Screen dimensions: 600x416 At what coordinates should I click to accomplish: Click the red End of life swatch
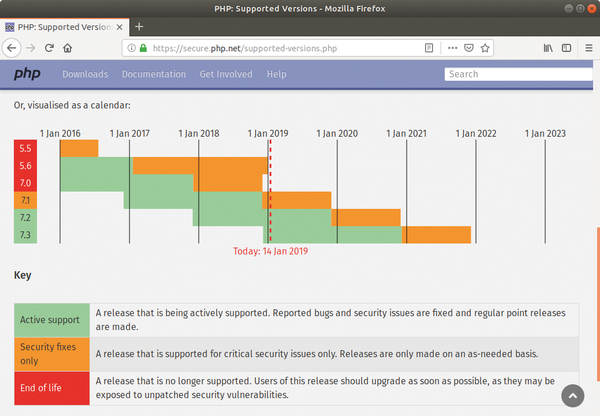[52, 388]
